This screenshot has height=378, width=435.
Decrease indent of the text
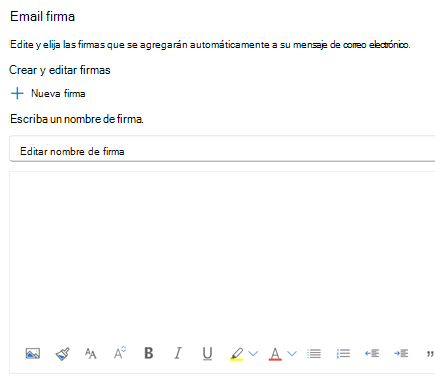(372, 353)
